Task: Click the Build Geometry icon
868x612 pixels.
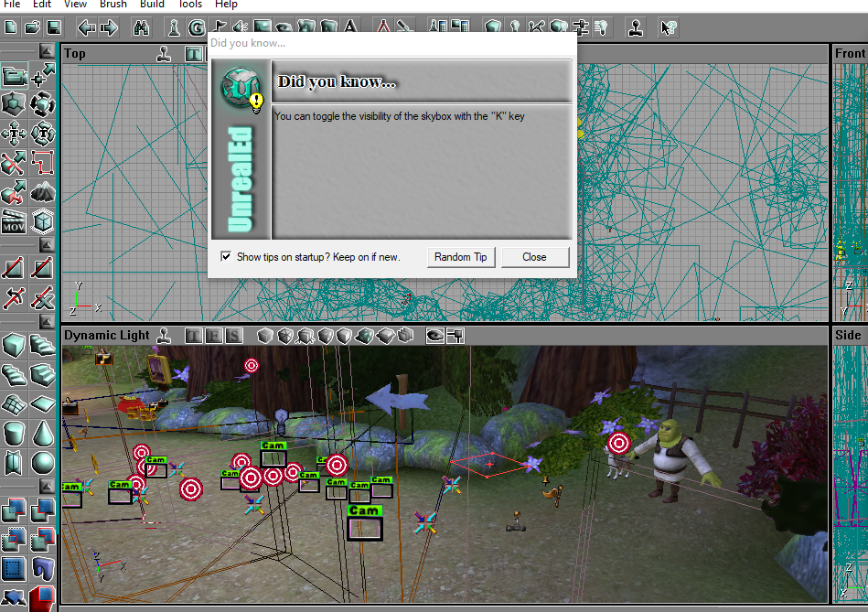Action: [x=493, y=27]
